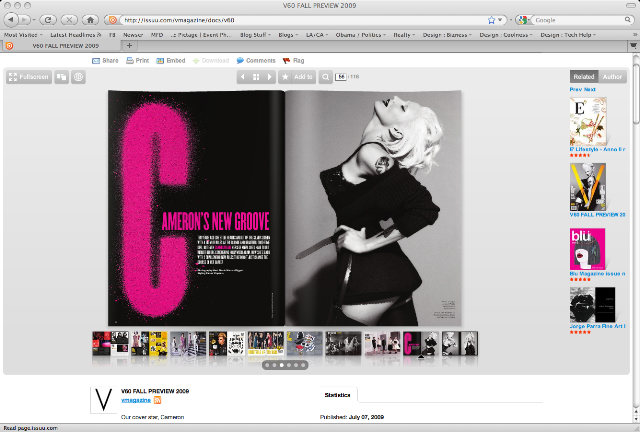Open the Jorge Parra Fine Art related link
The height and width of the screenshot is (432, 640).
pyautogui.click(x=597, y=326)
